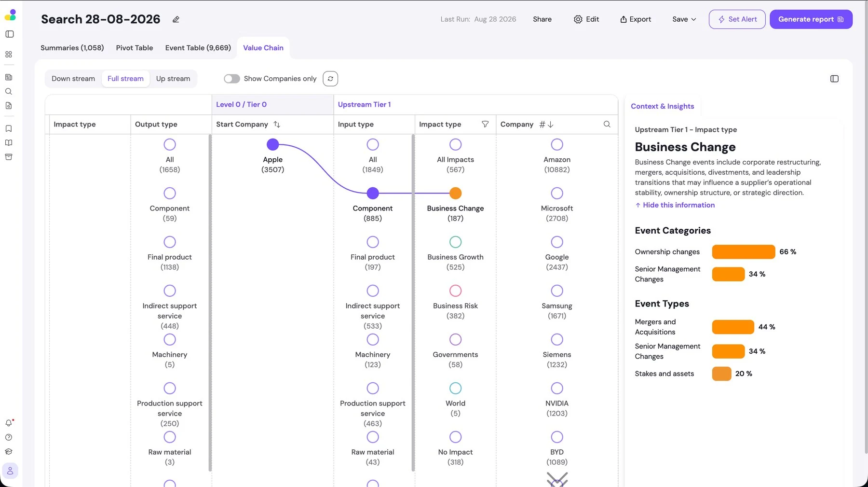
Task: Sort Start Company with arrows icon
Action: [277, 124]
